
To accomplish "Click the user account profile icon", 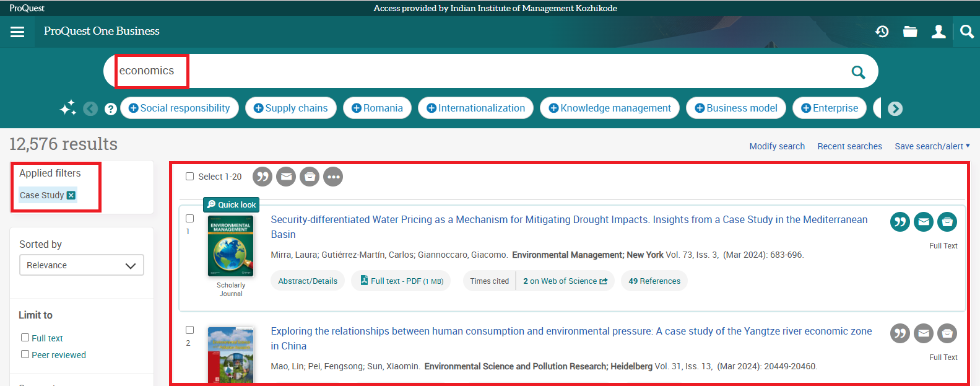I will click(x=939, y=32).
